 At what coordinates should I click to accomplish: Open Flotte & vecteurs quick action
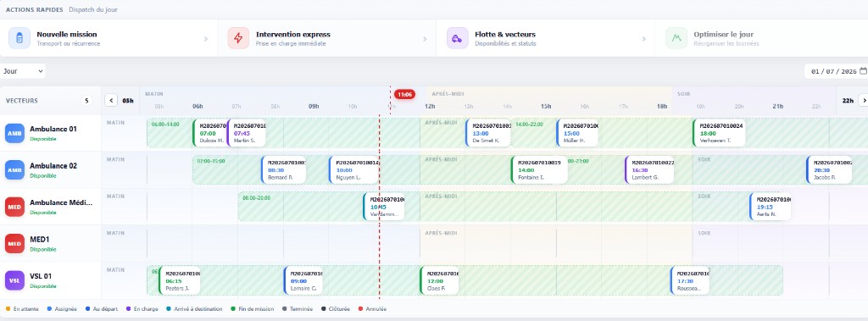point(546,38)
